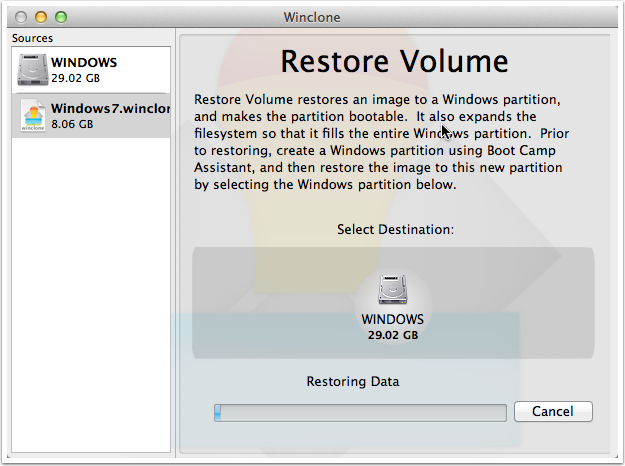Click the Winclone window title
Image resolution: width=625 pixels, height=466 pixels.
pos(312,18)
